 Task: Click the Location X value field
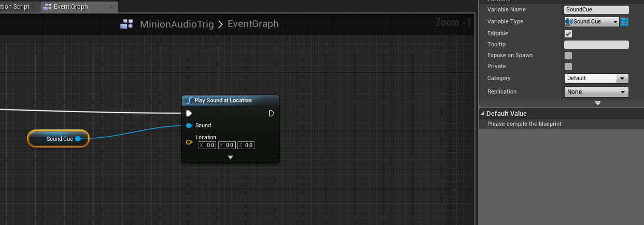[x=207, y=145]
